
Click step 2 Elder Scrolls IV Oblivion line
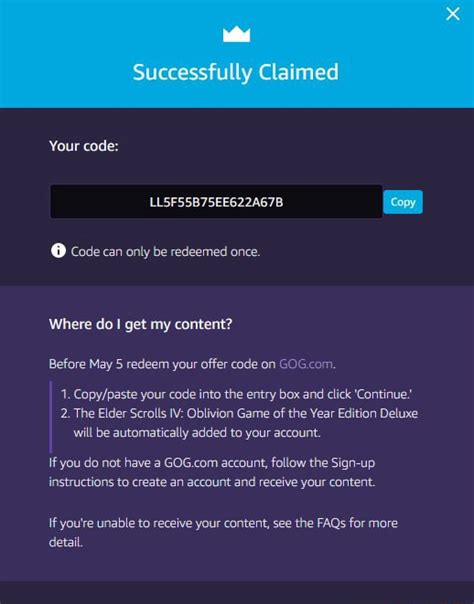tap(239, 413)
